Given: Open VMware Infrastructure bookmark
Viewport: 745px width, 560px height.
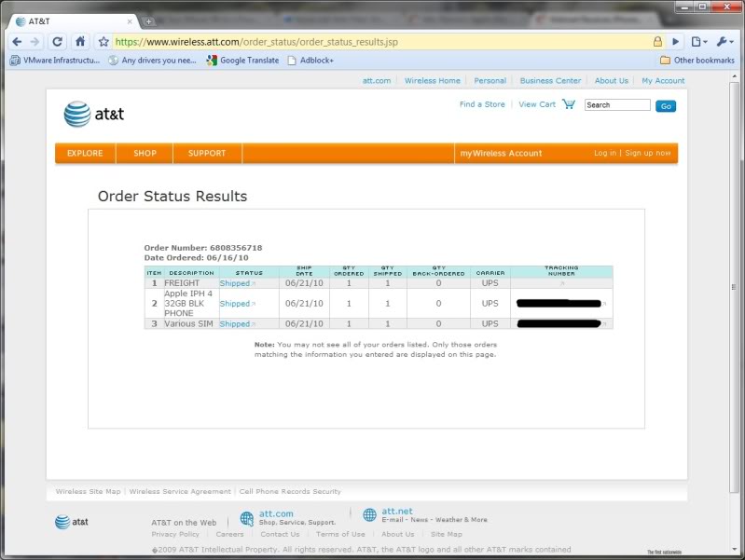Looking at the screenshot, I should point(55,61).
